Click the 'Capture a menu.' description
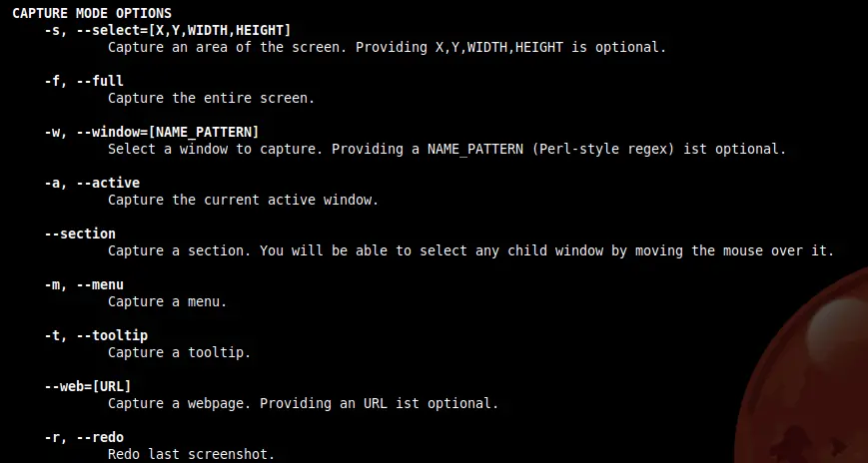This screenshot has width=868, height=463. 167,301
